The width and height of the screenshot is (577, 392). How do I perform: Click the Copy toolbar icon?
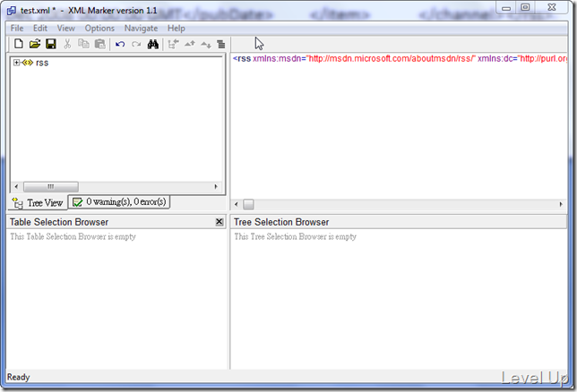83,44
